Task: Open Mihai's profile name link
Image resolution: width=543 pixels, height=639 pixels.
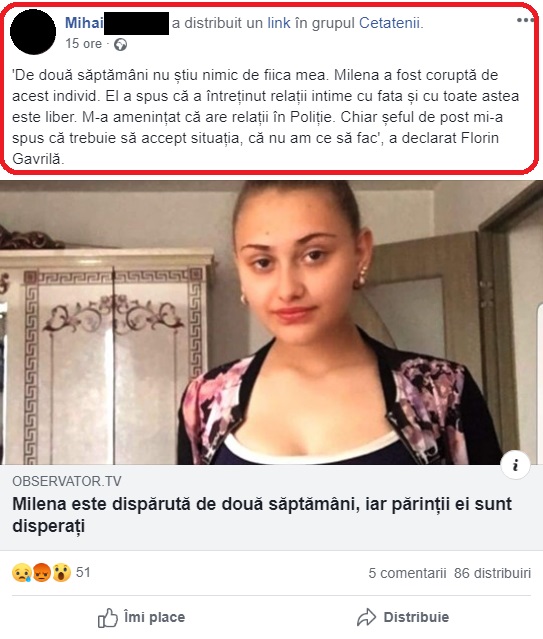Action: [84, 23]
